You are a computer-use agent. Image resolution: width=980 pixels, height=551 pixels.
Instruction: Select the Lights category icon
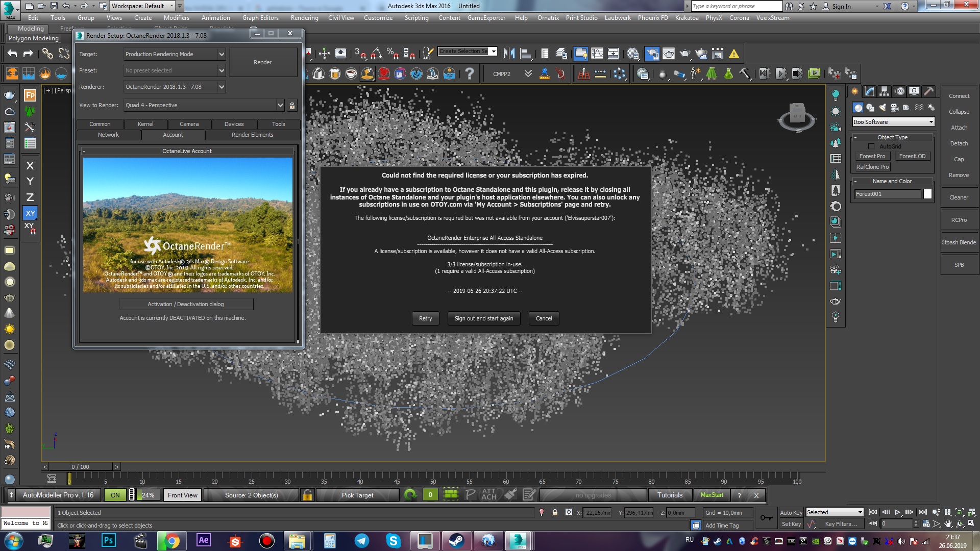click(883, 108)
